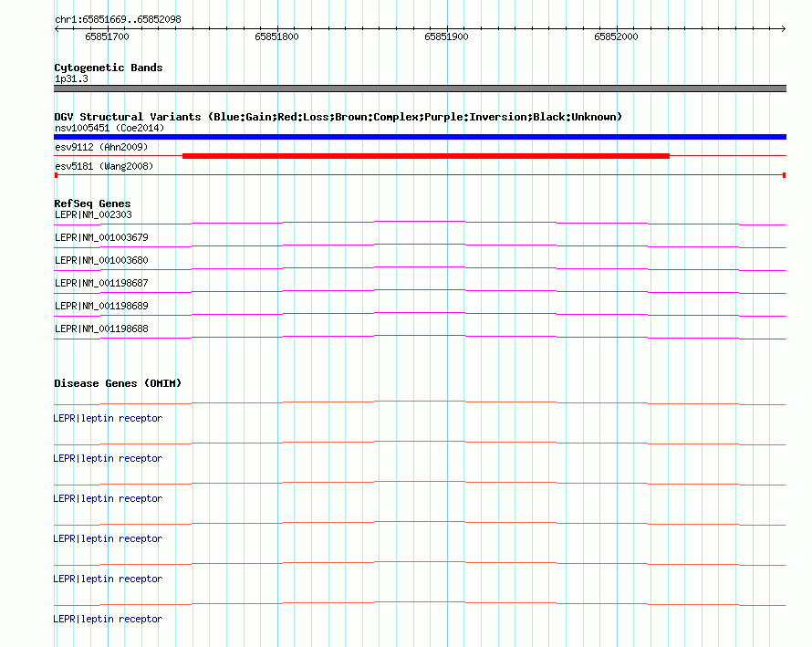812x647 pixels.
Task: Click the chr1:65851669..65852098 coordinate label
Action: point(118,19)
